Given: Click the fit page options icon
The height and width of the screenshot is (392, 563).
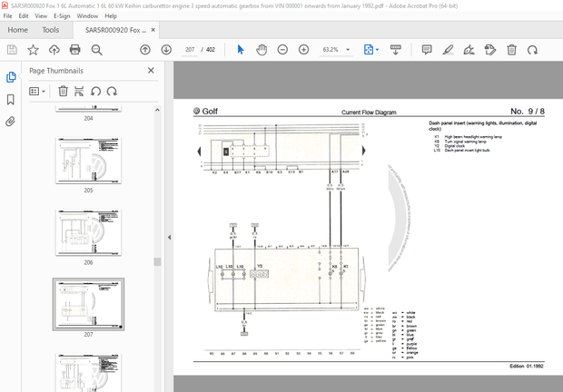Looking at the screenshot, I should coord(369,50).
